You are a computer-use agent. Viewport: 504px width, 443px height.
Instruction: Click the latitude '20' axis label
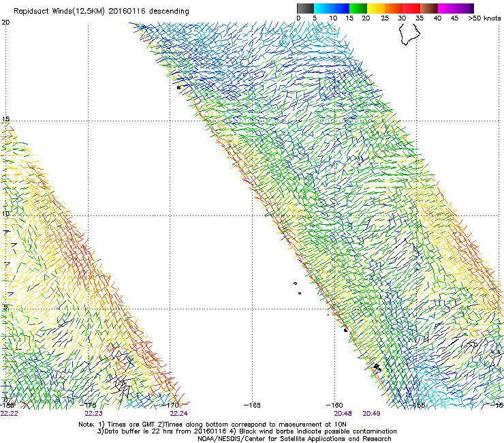5,22
